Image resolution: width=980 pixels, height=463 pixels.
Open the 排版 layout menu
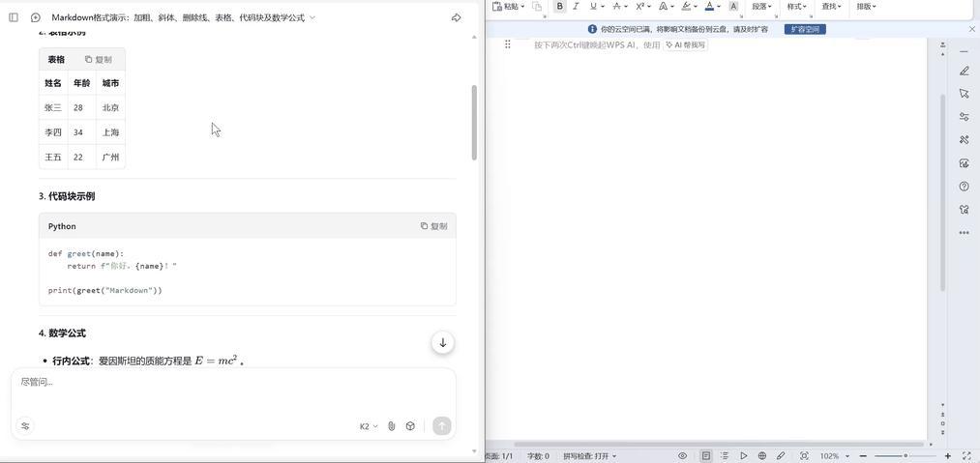866,6
